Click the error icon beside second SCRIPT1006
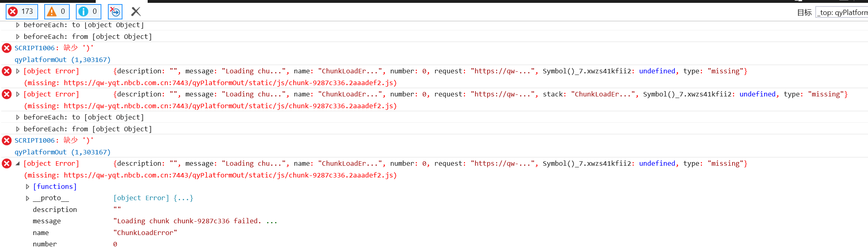 (x=7, y=141)
